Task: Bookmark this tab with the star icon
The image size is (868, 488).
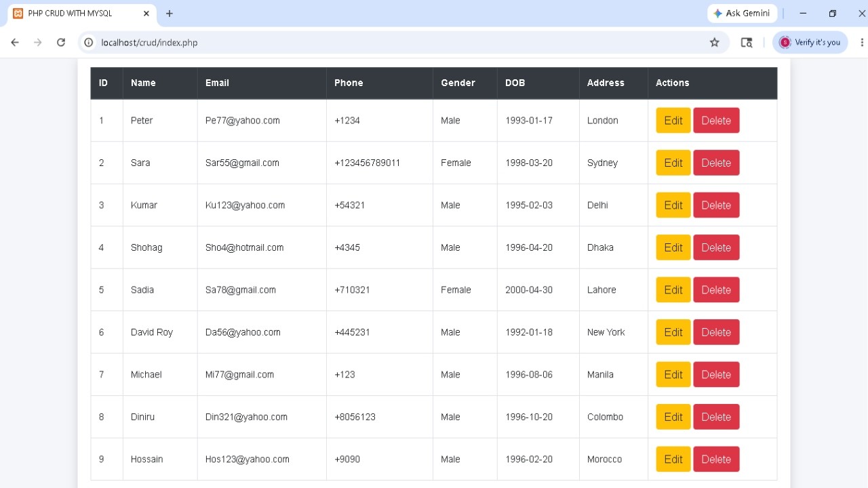Action: click(714, 42)
